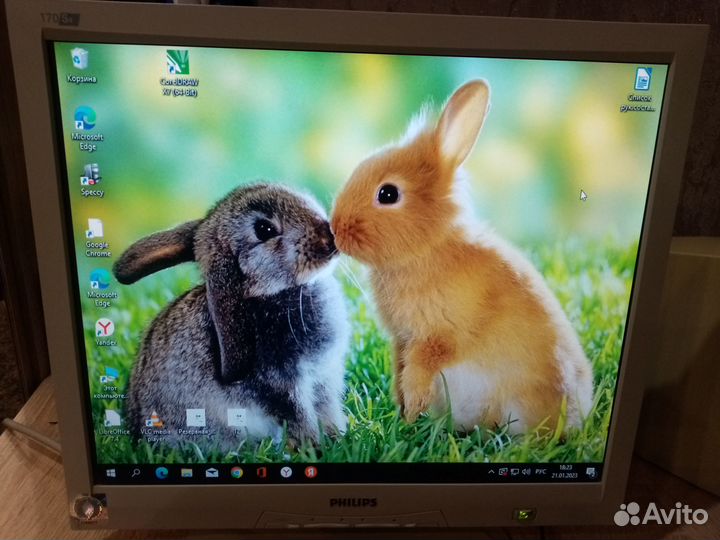The height and width of the screenshot is (540, 720).
Task: Open the Microsoft Edge shortcut below Google Chrome
Action: point(101,287)
